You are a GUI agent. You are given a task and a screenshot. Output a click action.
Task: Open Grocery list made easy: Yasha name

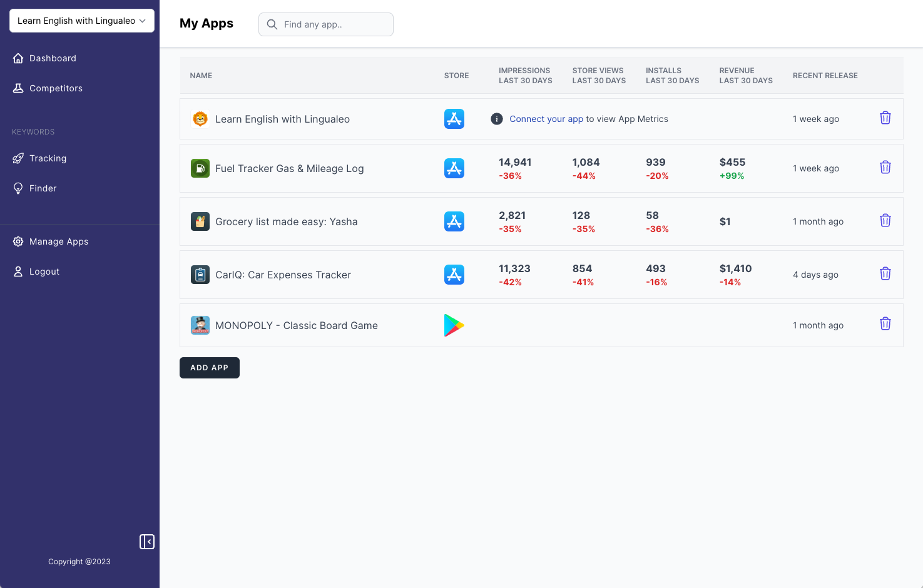(x=287, y=221)
